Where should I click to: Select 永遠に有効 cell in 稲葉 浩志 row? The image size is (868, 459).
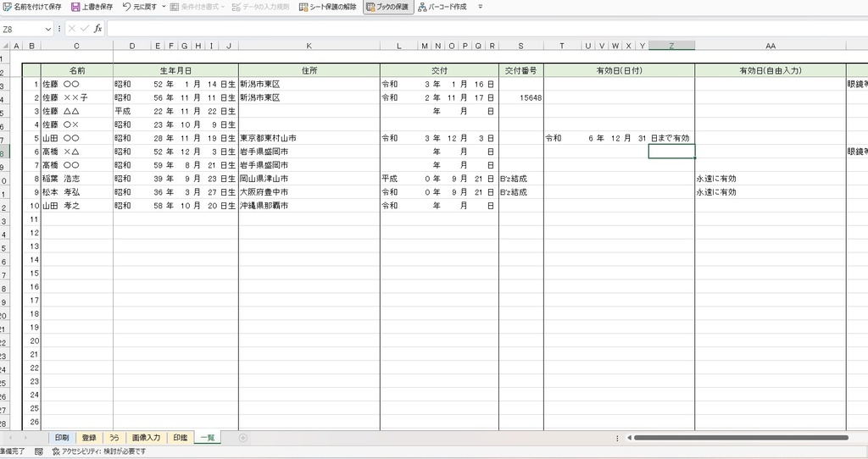770,179
